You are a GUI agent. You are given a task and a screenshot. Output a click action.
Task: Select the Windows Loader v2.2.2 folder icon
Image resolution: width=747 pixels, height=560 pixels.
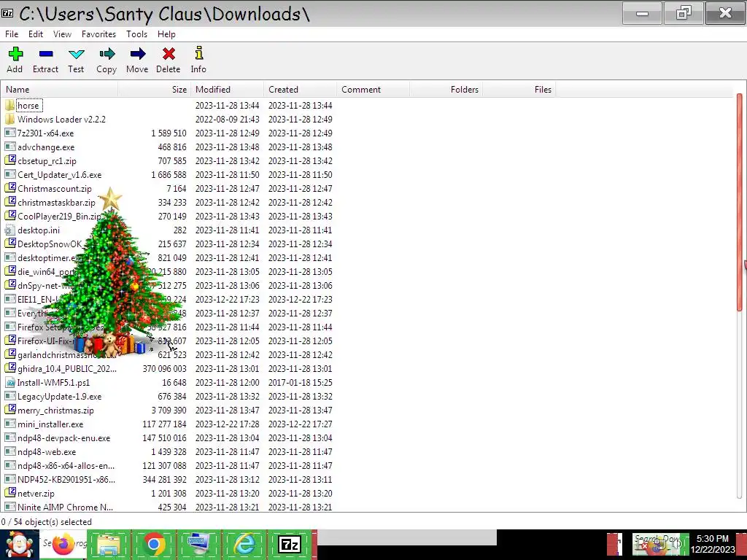pyautogui.click(x=9, y=119)
